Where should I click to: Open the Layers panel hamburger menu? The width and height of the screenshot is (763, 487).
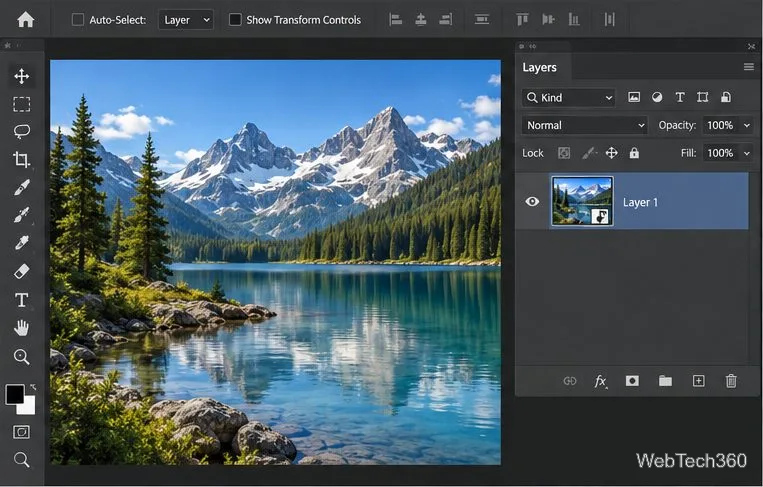tap(749, 67)
